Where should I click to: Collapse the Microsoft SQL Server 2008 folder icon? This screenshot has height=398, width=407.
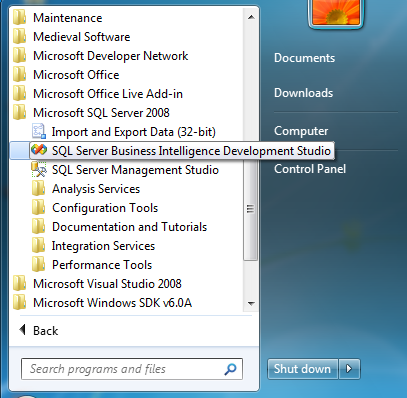pos(19,113)
